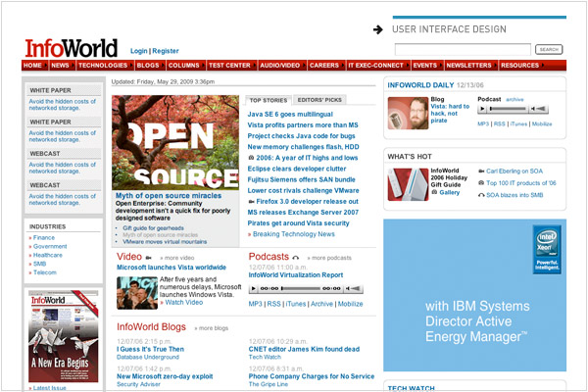Click video icon before Carl Eberling on SOA
The image size is (588, 392).
point(479,171)
